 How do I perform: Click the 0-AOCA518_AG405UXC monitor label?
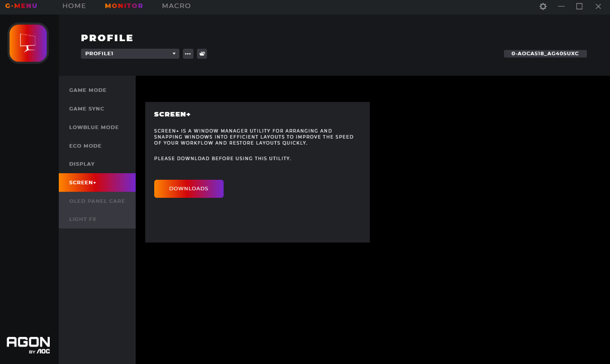tap(545, 53)
